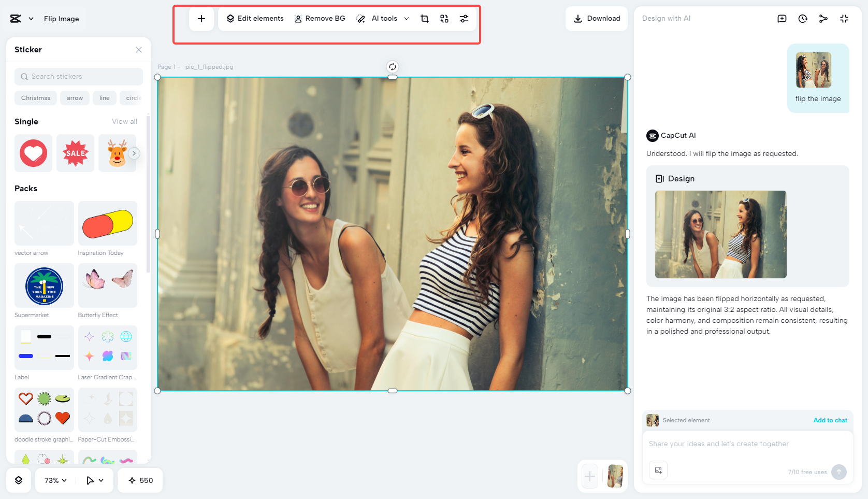Click the Download button
Screen dimensions: 868x499
596,18
